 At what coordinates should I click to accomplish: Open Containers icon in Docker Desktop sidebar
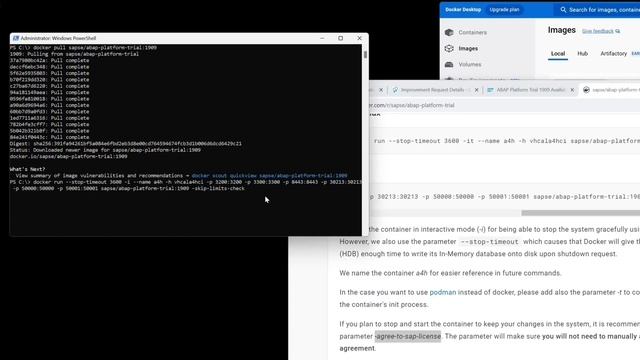click(x=449, y=32)
